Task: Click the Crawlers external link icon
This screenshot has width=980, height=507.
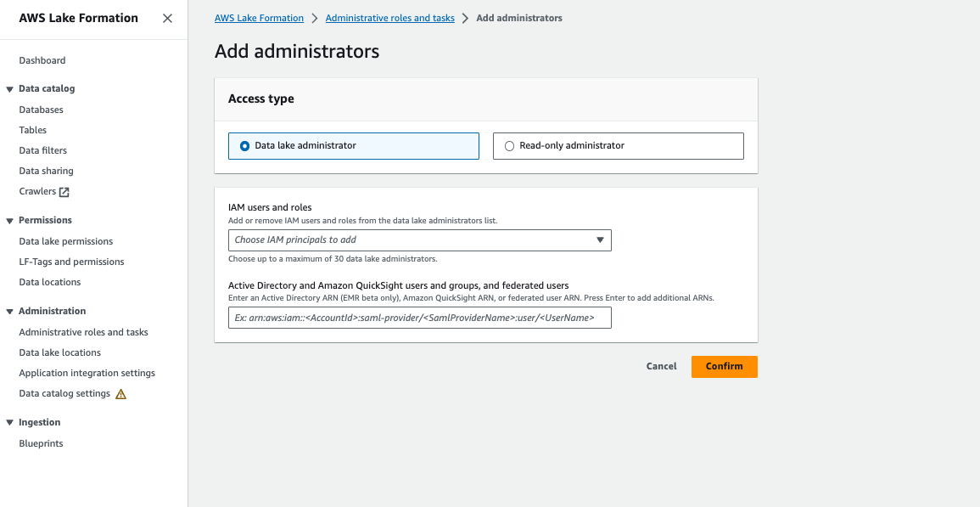Action: point(64,192)
